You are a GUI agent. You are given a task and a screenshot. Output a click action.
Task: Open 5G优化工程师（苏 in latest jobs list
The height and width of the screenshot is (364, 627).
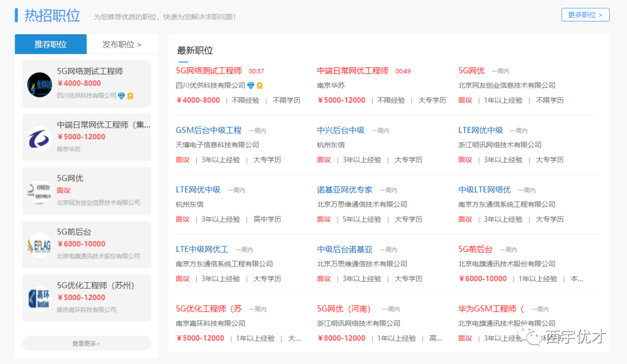pyautogui.click(x=209, y=309)
